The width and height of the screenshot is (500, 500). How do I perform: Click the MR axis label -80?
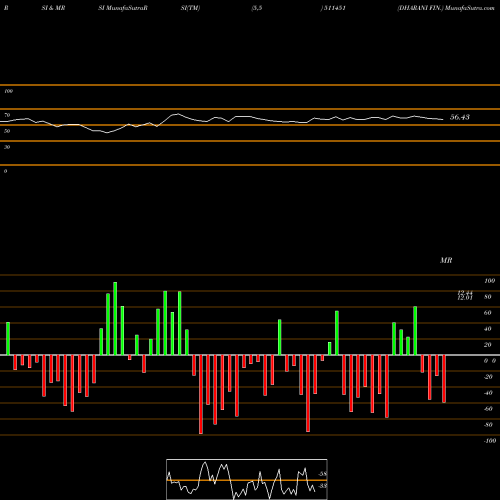click(x=488, y=425)
